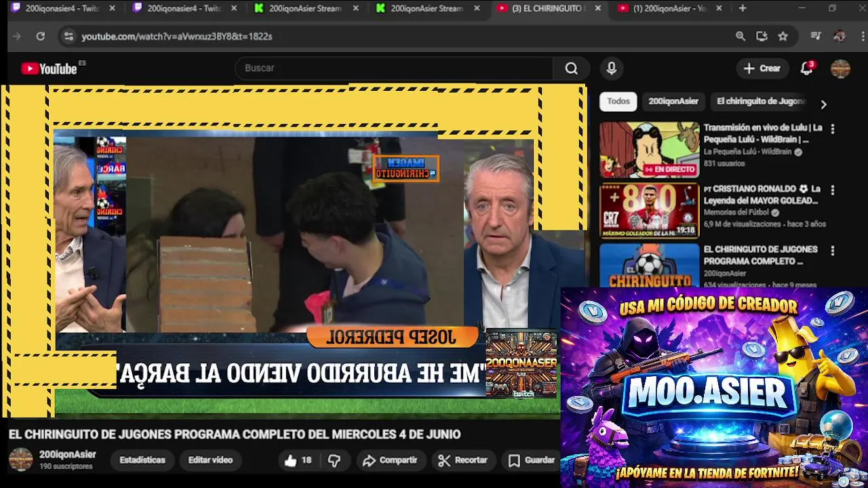
Task: Open the Lulu live stream thumbnail
Action: pos(649,150)
